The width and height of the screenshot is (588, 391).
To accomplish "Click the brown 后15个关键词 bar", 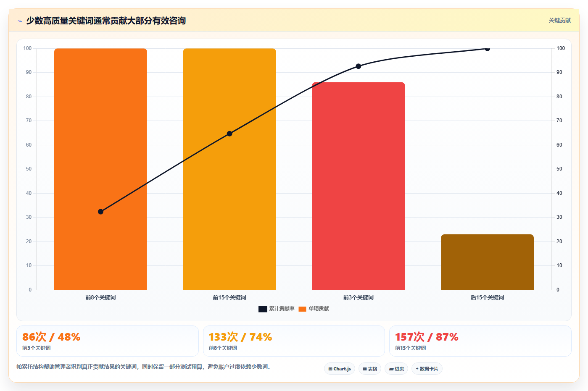I will point(487,262).
